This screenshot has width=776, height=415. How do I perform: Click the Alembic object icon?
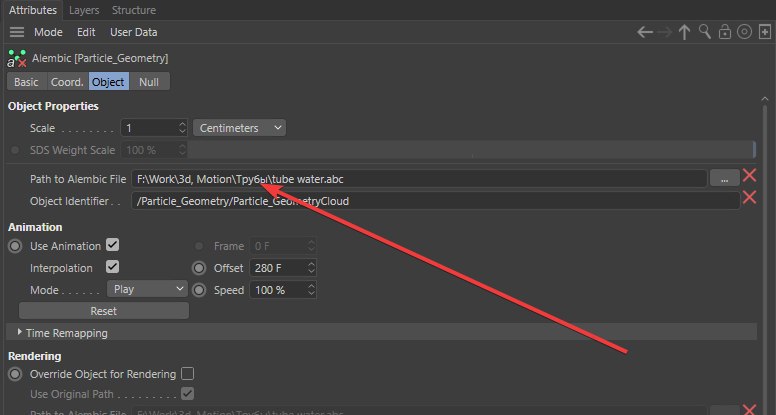(17, 58)
